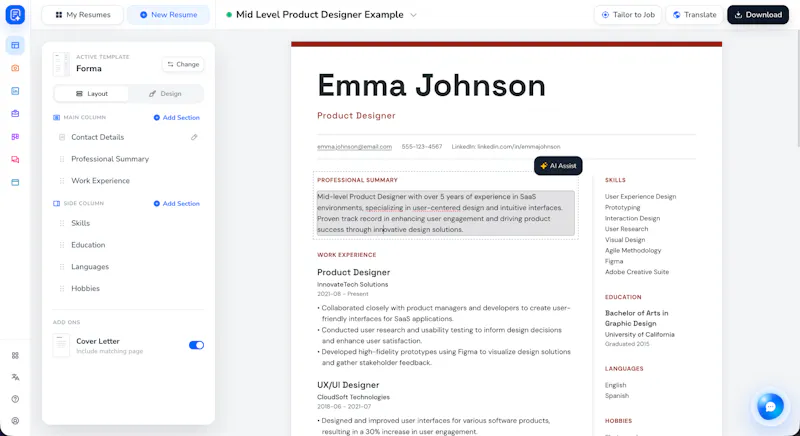Change the active template
The height and width of the screenshot is (436, 800).
[183, 64]
